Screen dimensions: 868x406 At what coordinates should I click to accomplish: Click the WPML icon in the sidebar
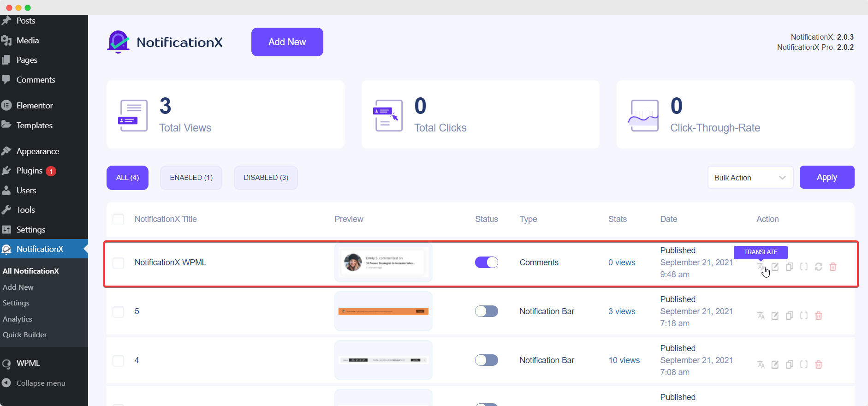click(6, 364)
